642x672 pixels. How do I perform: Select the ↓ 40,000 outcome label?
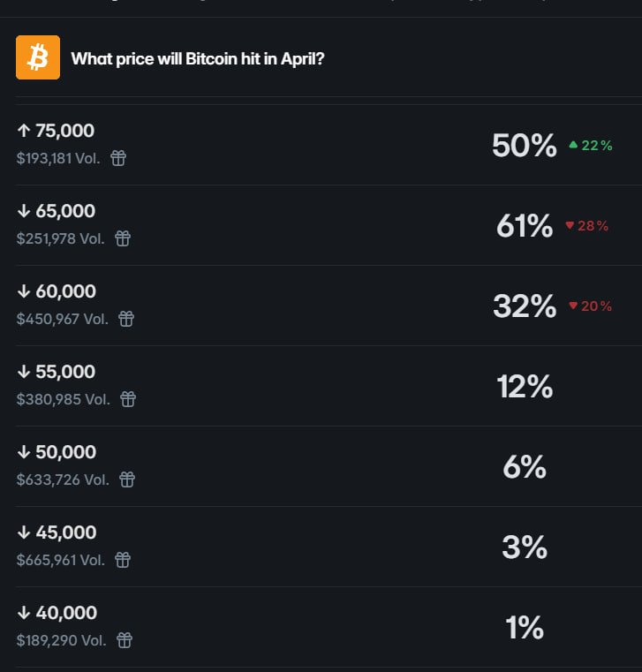click(x=57, y=613)
